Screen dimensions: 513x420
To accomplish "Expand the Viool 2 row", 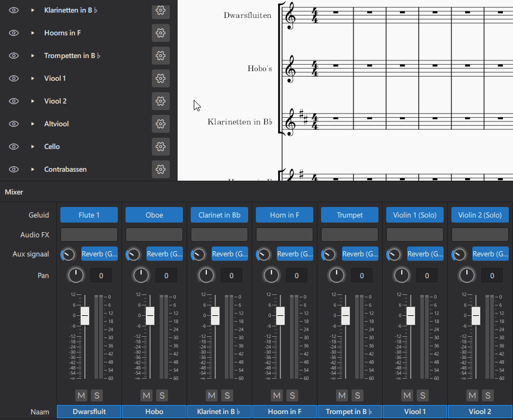I will coord(32,101).
